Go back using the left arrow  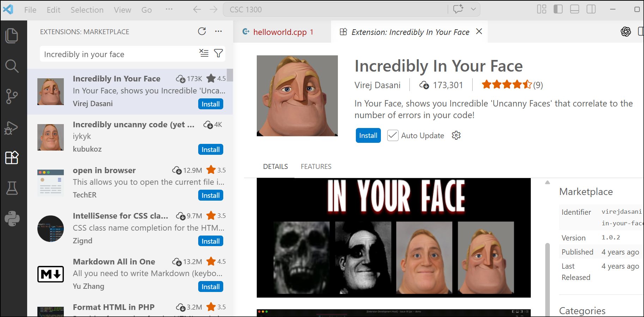197,10
